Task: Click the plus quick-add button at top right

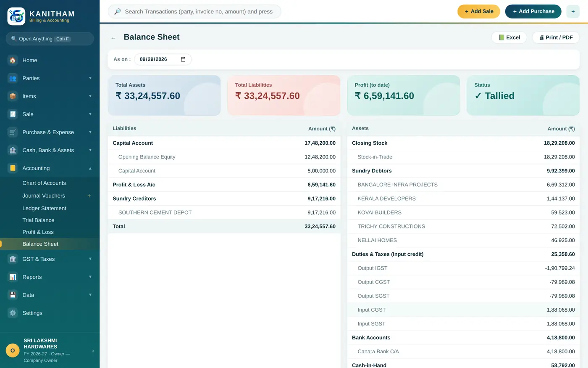Action: [573, 11]
